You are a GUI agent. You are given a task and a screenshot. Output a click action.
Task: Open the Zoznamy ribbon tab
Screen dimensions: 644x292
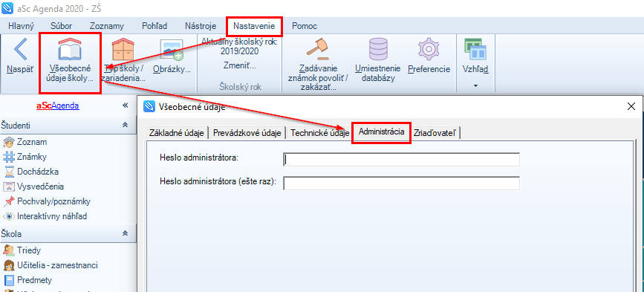[107, 26]
